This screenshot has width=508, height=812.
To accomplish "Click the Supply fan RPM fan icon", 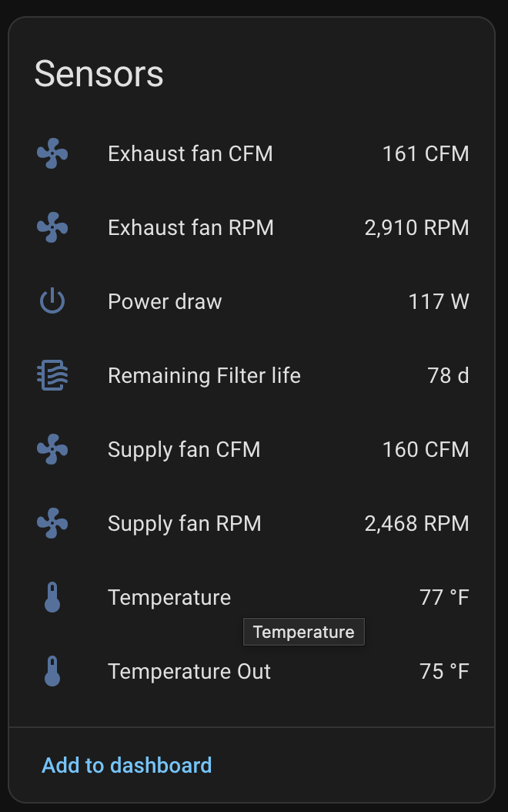I will (x=52, y=524).
